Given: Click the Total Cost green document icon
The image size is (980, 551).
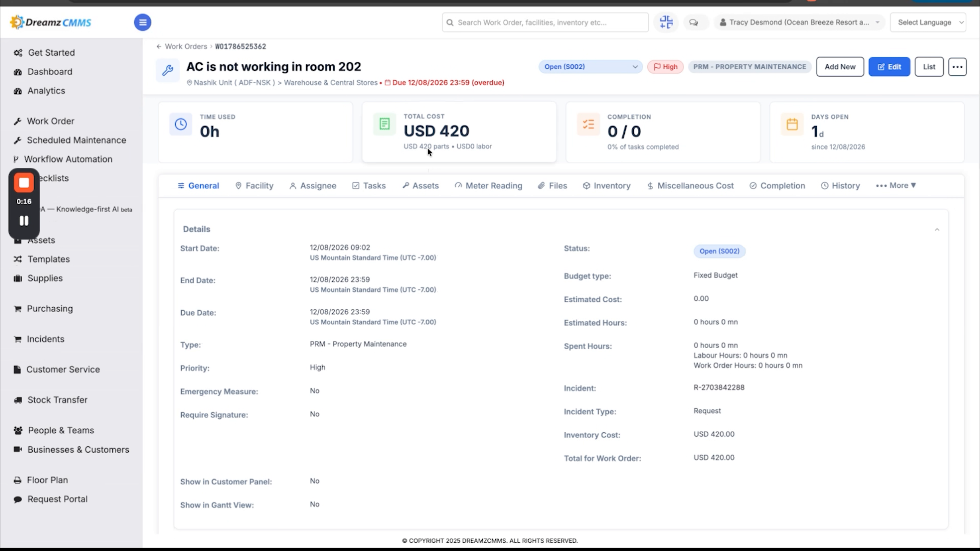Looking at the screenshot, I should coord(384,124).
